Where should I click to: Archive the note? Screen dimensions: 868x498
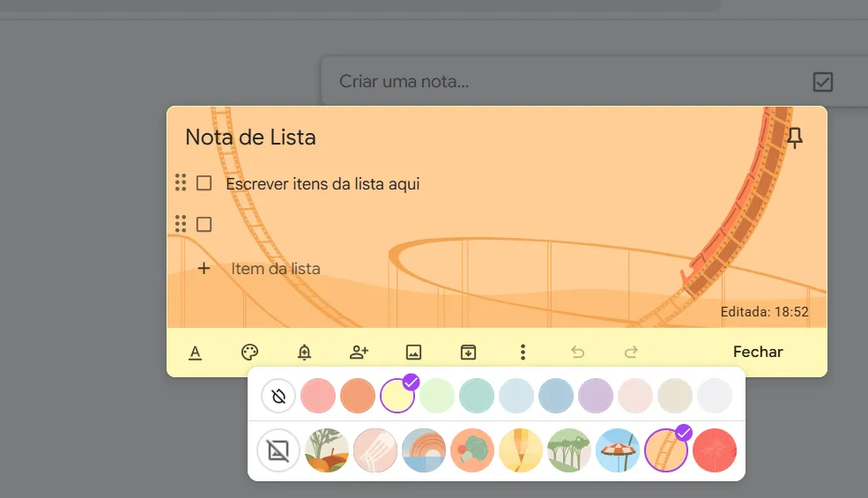pos(468,353)
